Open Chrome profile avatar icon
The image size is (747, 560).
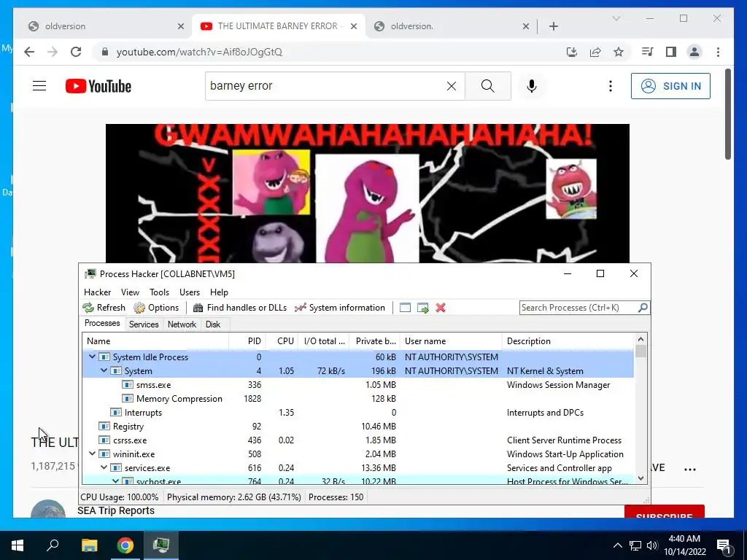[694, 52]
